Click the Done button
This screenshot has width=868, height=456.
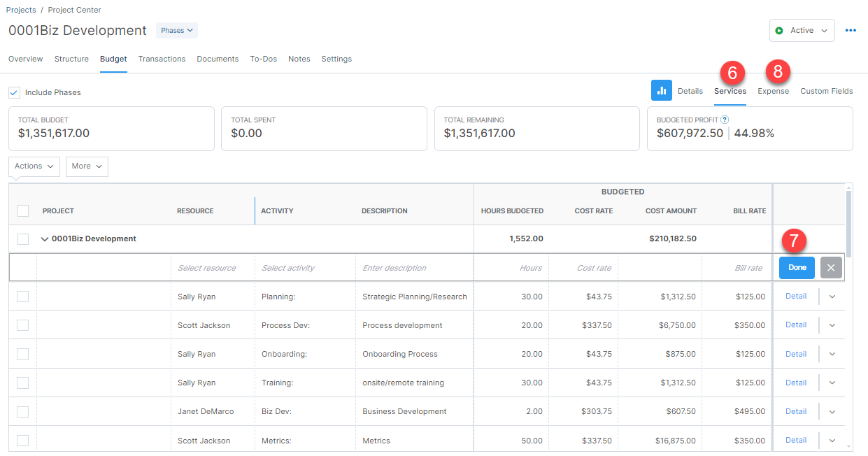click(797, 267)
